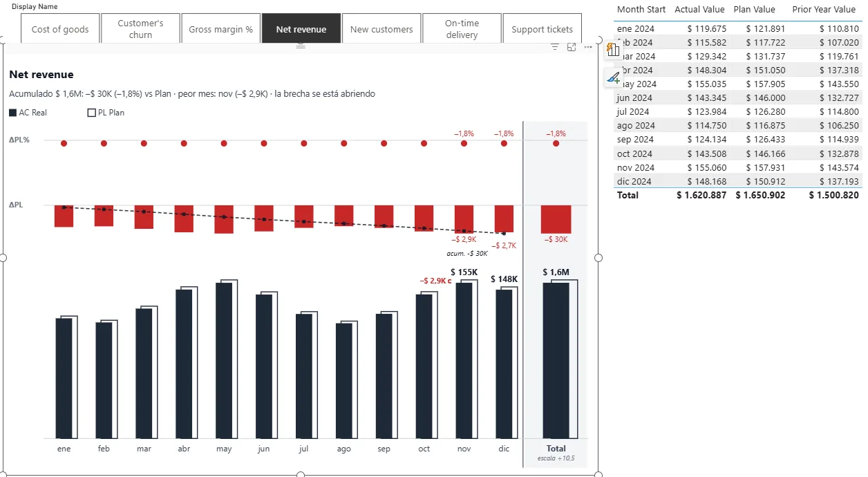Click the Net revenue chart title
The height and width of the screenshot is (477, 868).
[x=41, y=75]
